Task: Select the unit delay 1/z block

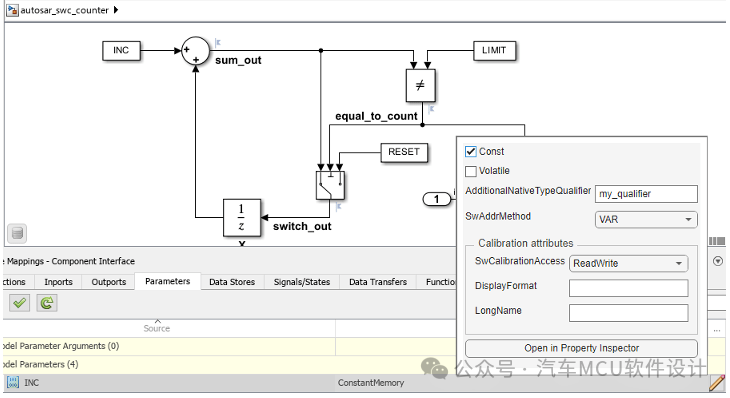Action: (x=242, y=218)
